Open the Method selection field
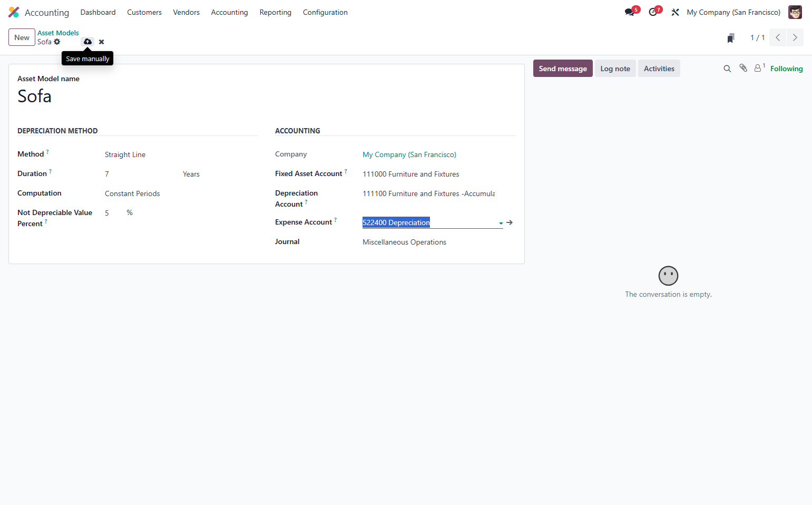 tap(181, 154)
